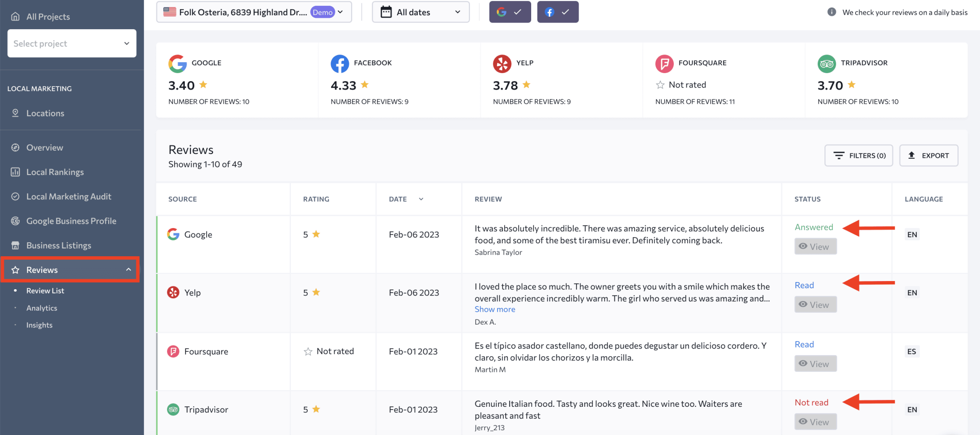Go to Local Rankings in sidebar

pos(55,172)
